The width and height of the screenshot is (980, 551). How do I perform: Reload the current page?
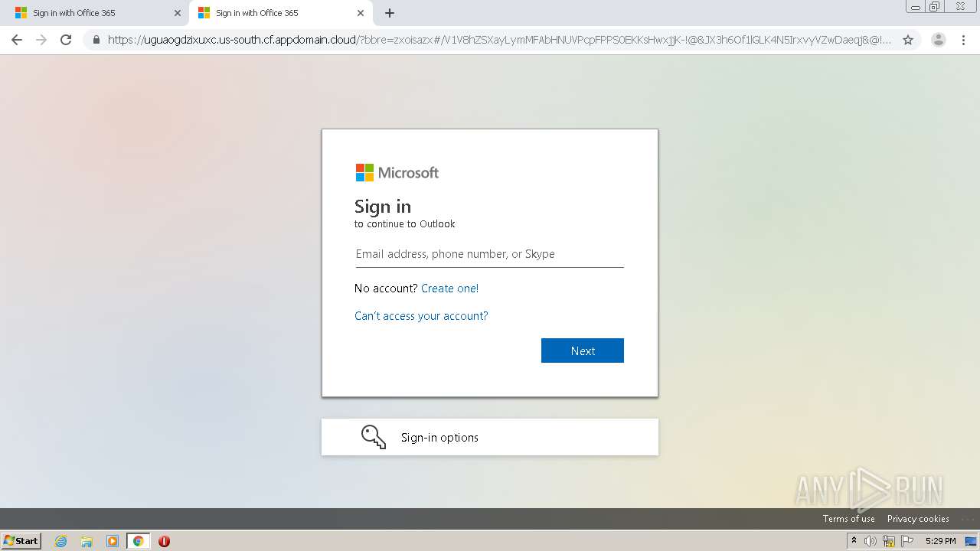coord(66,40)
